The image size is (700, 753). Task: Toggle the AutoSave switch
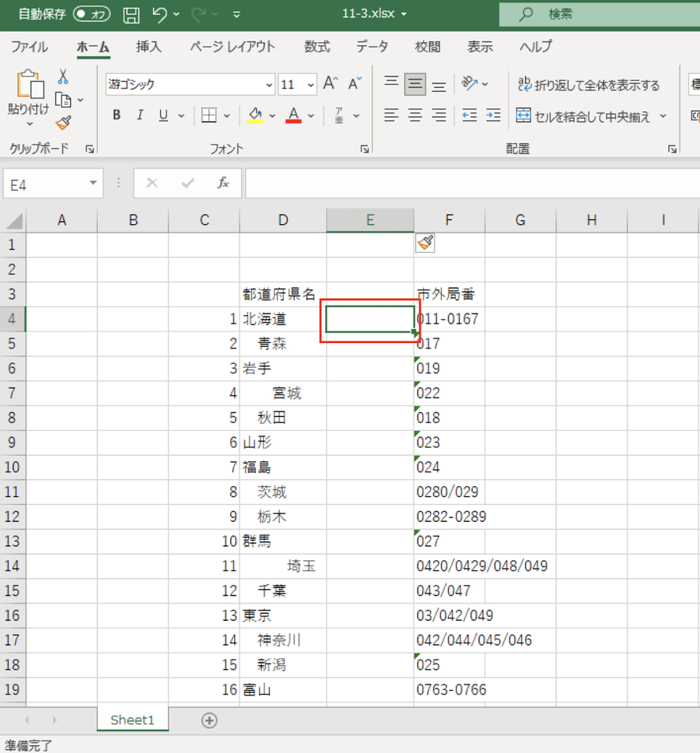[92, 14]
